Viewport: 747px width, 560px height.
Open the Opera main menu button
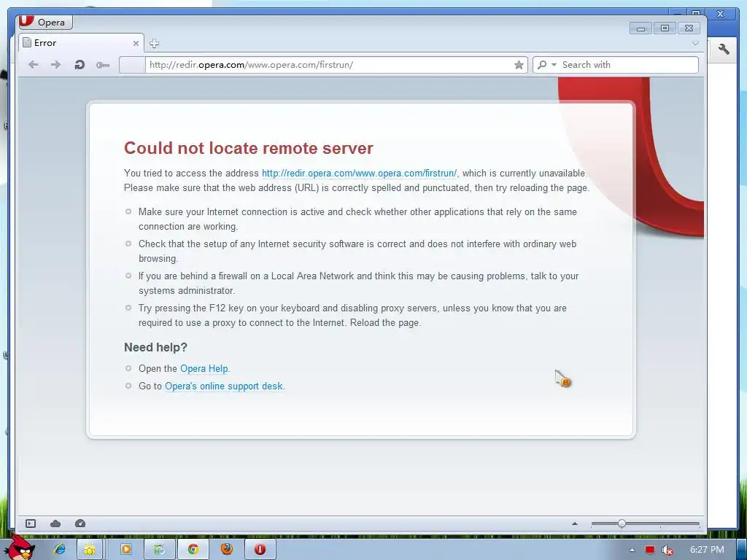pos(45,22)
